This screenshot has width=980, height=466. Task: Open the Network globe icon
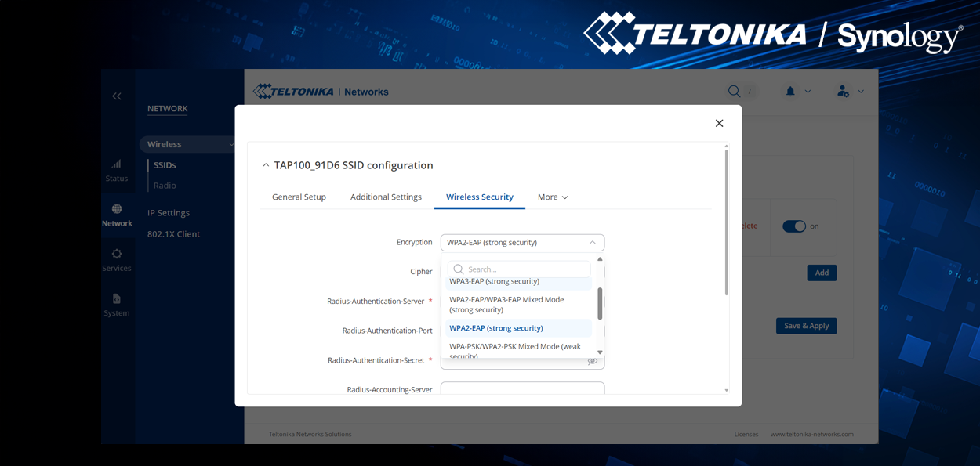pos(117,209)
